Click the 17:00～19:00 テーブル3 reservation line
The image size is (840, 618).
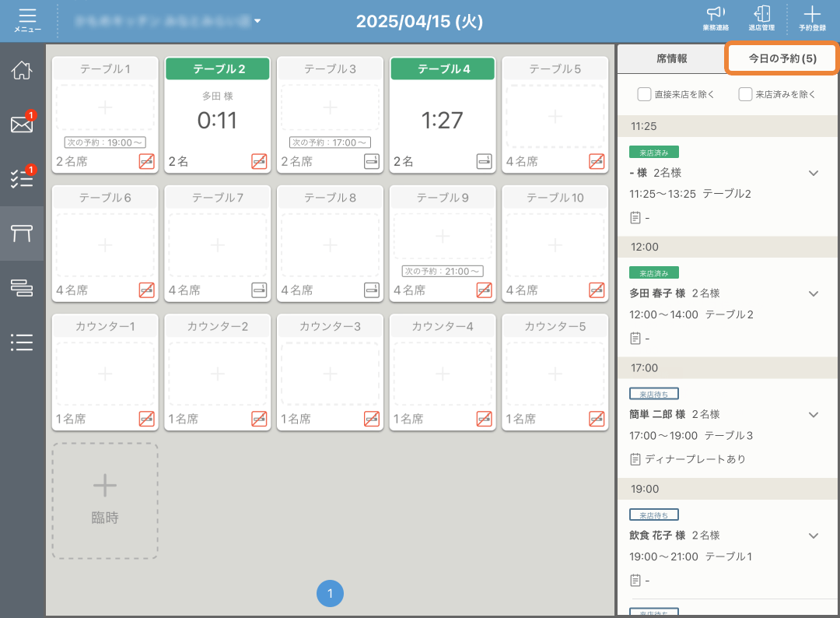click(691, 436)
